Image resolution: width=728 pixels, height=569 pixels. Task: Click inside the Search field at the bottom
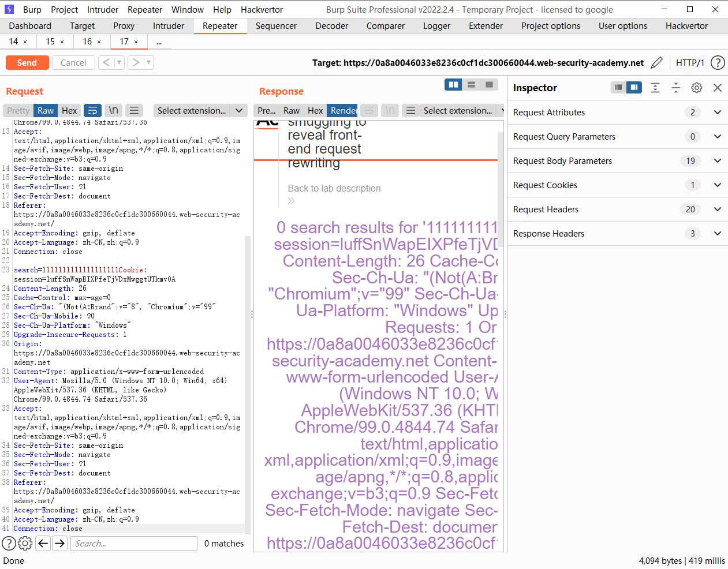click(133, 543)
